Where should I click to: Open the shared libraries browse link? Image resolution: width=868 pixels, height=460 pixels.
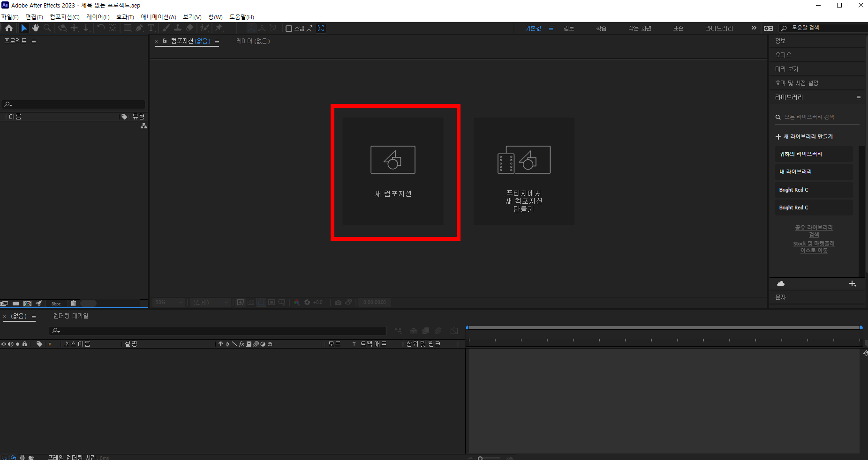(814, 231)
